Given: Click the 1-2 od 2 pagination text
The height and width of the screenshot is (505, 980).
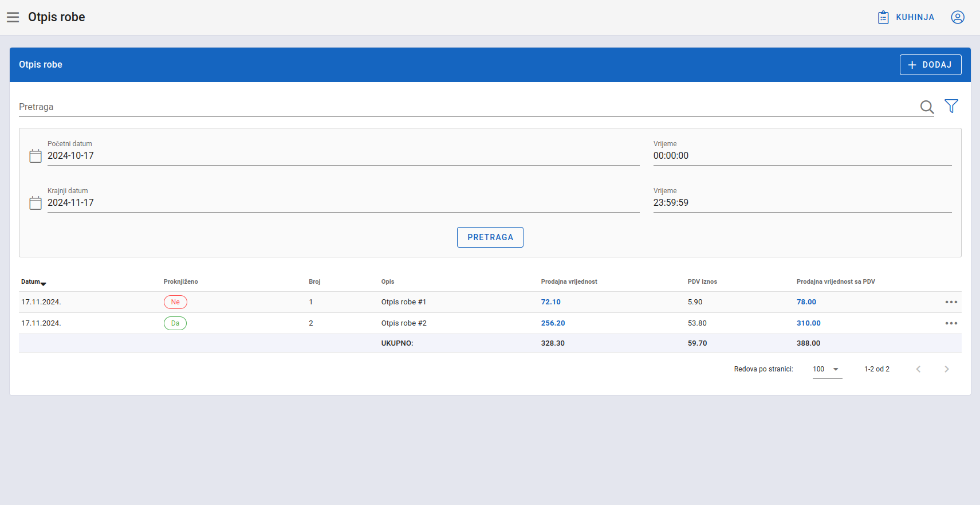Looking at the screenshot, I should point(877,369).
